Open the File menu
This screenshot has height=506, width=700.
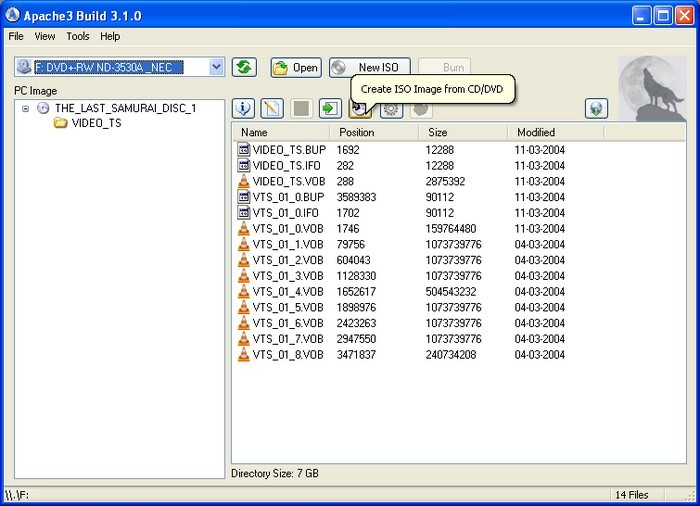tap(16, 36)
